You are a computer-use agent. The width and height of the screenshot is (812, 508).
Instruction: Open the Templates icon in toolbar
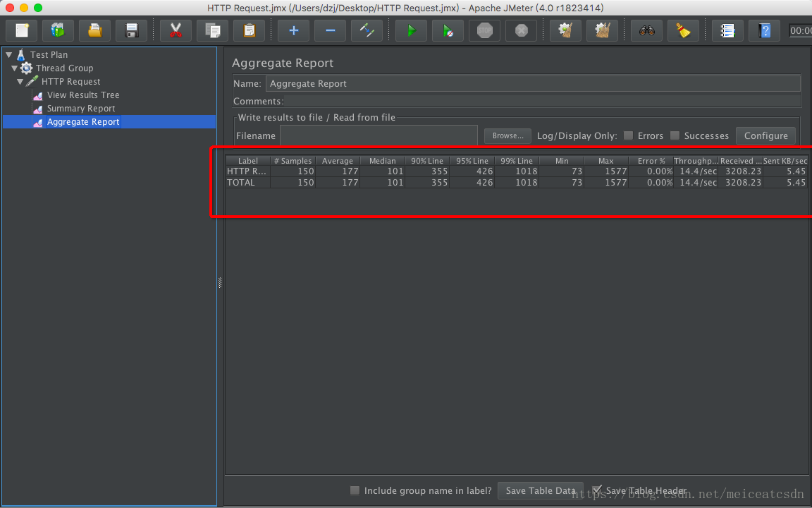coord(58,30)
